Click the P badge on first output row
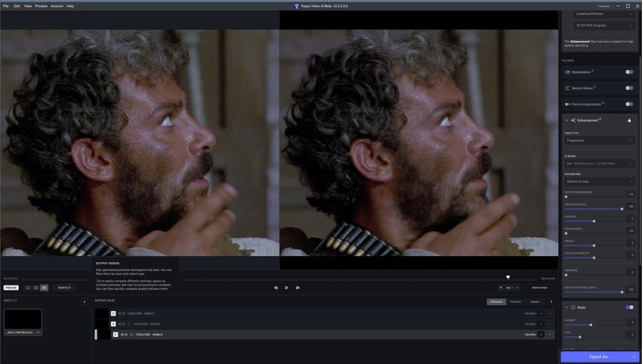 113,313
